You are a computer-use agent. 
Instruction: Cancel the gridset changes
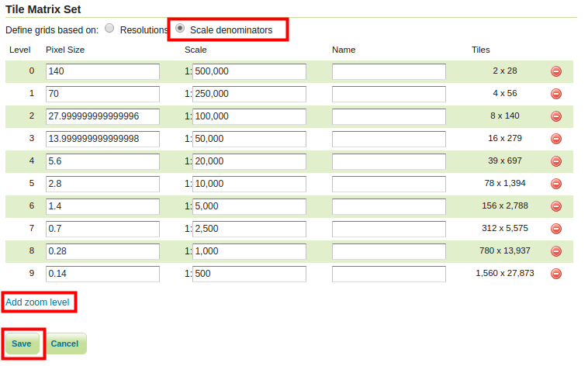pyautogui.click(x=65, y=344)
